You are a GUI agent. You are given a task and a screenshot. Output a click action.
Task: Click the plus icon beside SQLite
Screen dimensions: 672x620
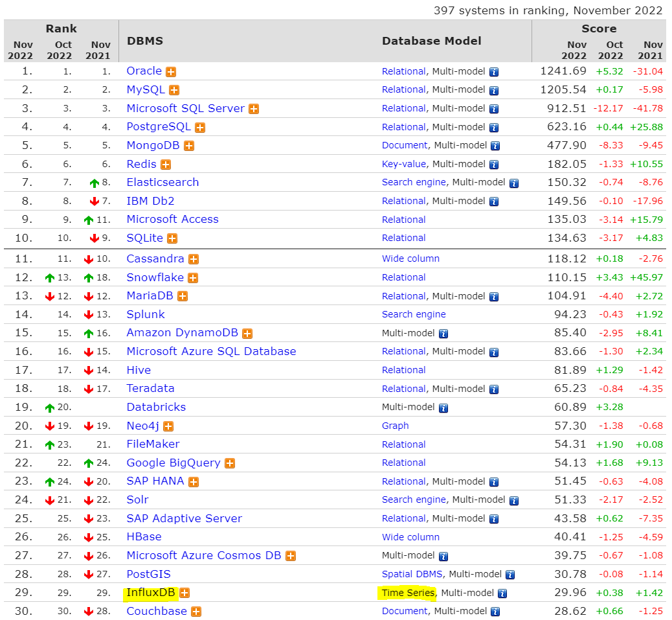[172, 239]
